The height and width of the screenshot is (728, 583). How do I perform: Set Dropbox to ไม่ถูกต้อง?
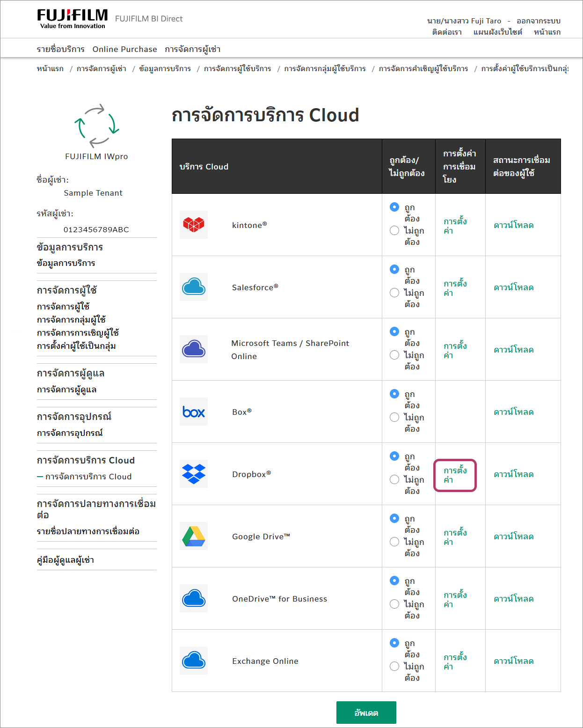394,479
